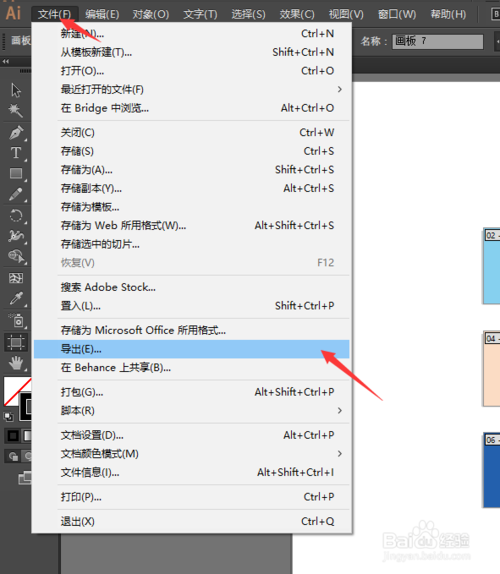
Task: Select the Pen tool
Action: tap(16, 132)
